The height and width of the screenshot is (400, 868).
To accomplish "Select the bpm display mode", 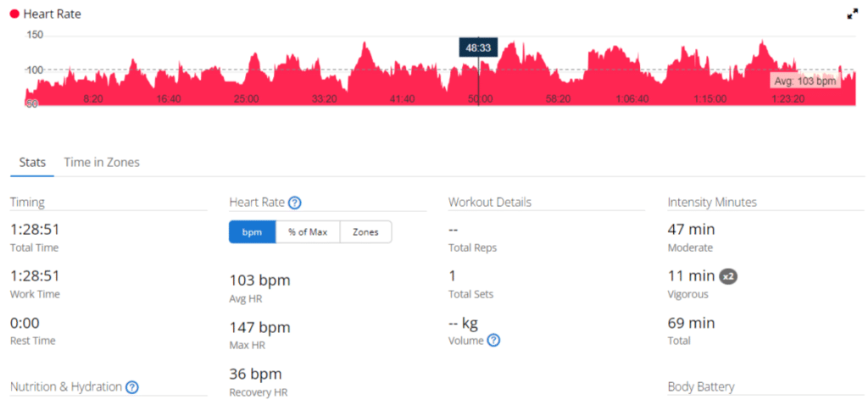I will 253,232.
